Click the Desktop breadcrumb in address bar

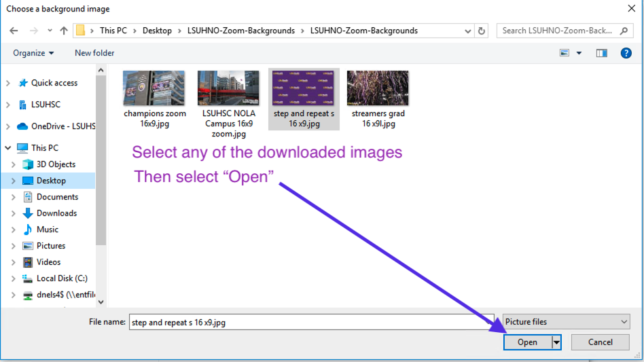click(157, 31)
